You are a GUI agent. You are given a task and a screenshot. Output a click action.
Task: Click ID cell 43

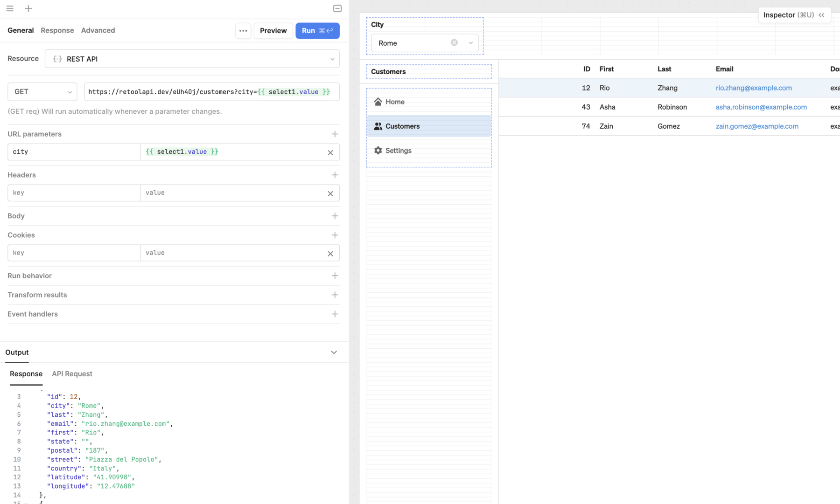[586, 107]
